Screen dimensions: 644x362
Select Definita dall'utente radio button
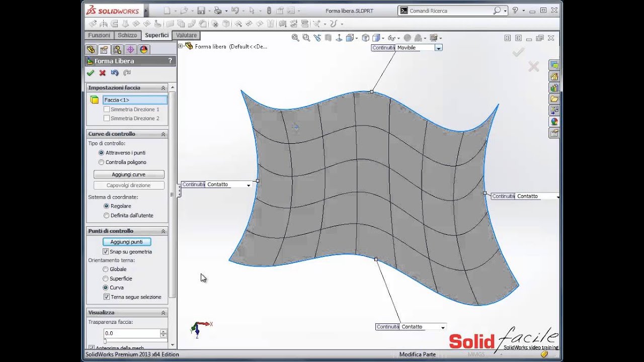pos(106,215)
